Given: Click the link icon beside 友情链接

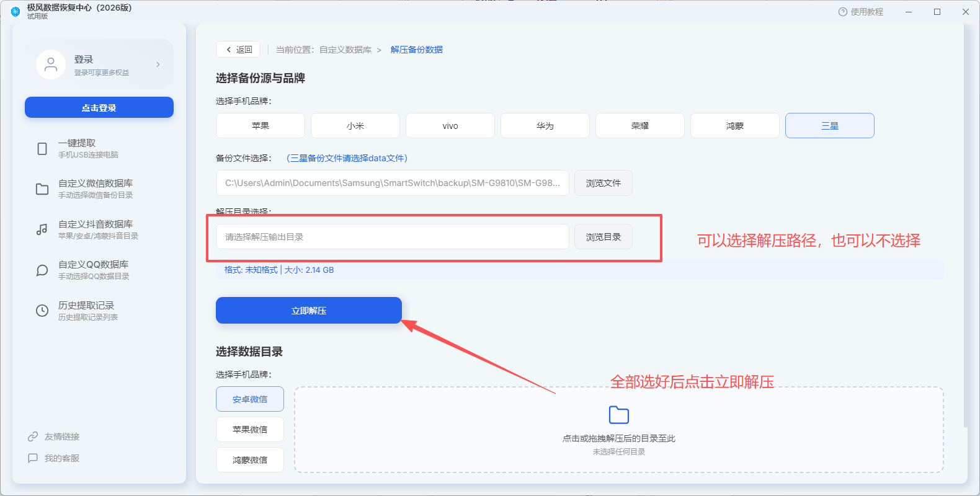Looking at the screenshot, I should [33, 436].
